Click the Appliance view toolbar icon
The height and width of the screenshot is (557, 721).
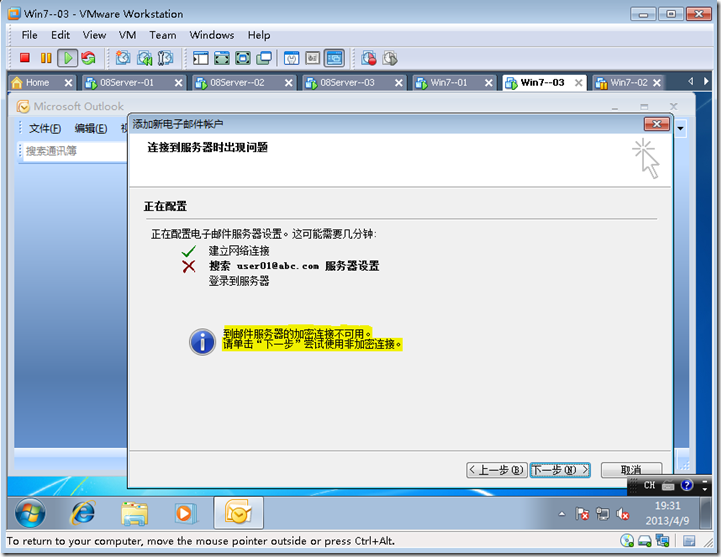313,58
